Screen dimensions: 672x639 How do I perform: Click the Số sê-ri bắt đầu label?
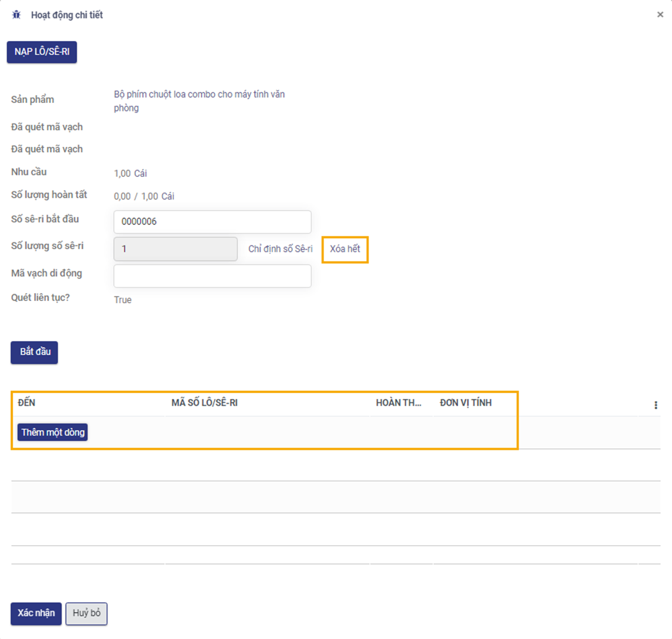[45, 219]
